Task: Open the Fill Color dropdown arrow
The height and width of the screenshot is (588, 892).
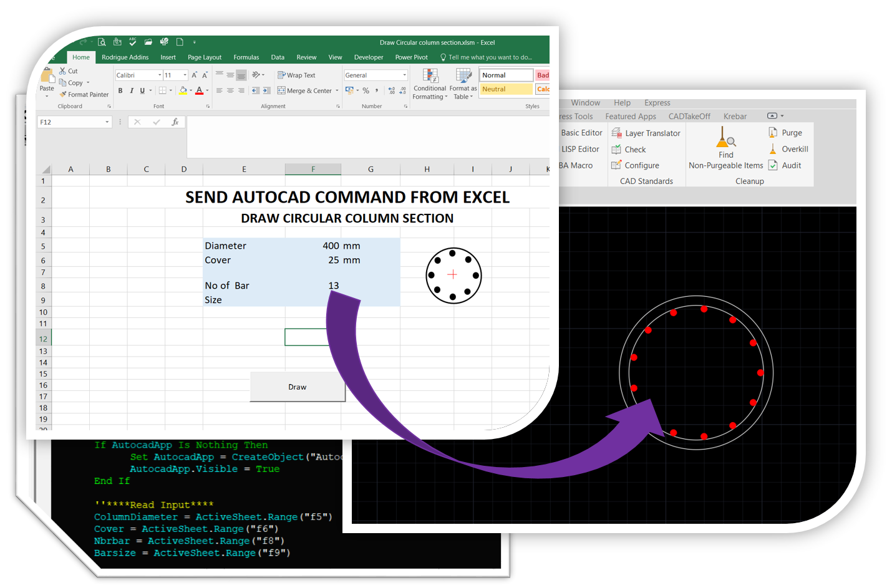Action: coord(191,90)
